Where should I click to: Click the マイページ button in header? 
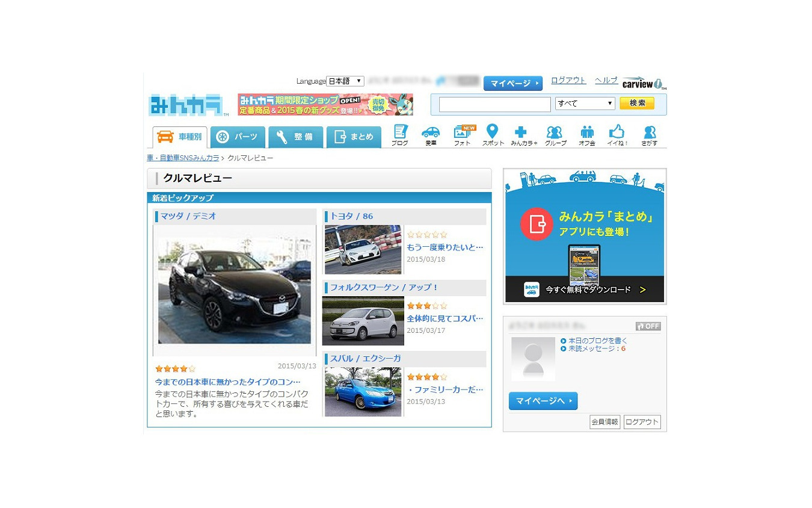(x=512, y=83)
